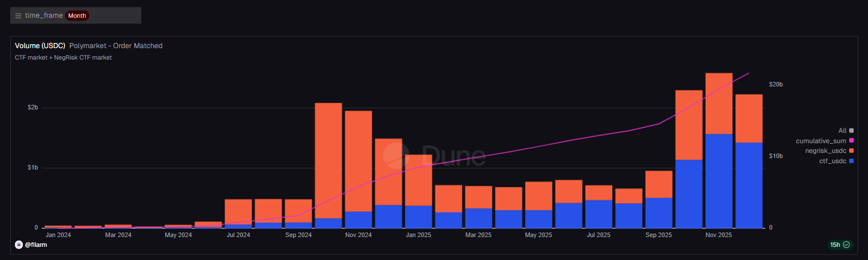Screen dimensions: 868x260
Task: Toggle the All legend entry
Action: click(846, 131)
